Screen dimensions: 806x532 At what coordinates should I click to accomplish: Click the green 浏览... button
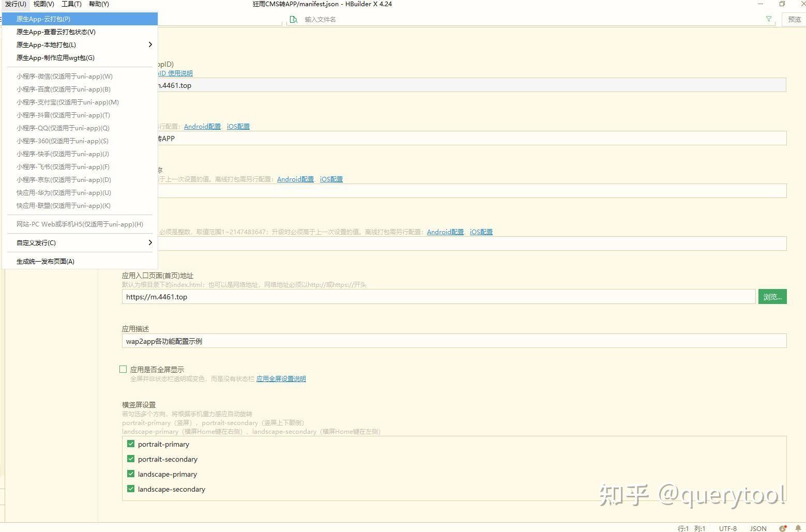point(772,297)
